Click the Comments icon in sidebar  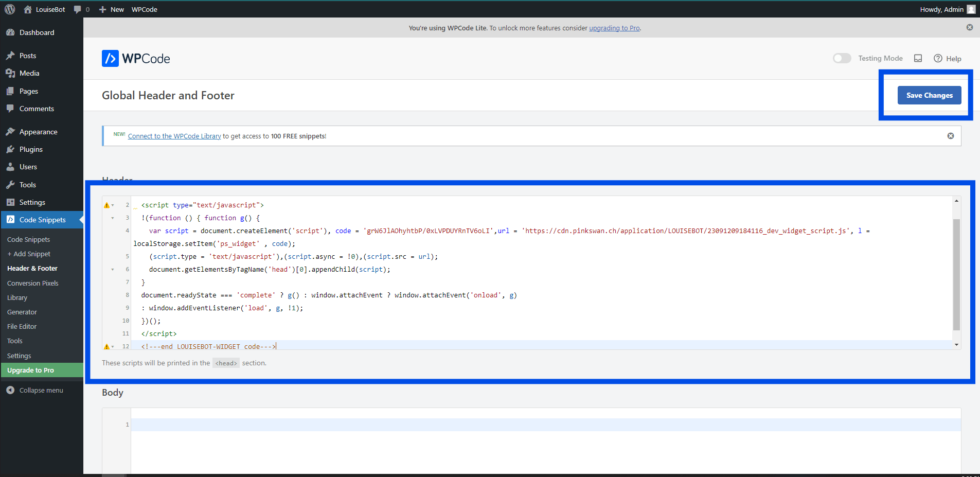(10, 109)
